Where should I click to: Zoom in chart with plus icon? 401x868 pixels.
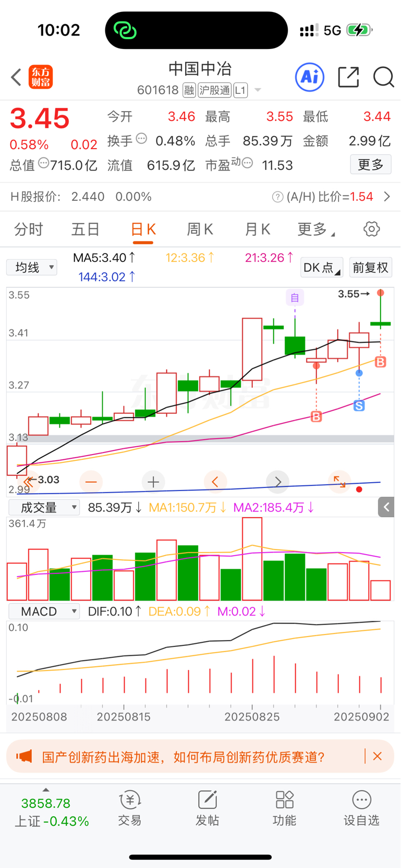pyautogui.click(x=153, y=482)
